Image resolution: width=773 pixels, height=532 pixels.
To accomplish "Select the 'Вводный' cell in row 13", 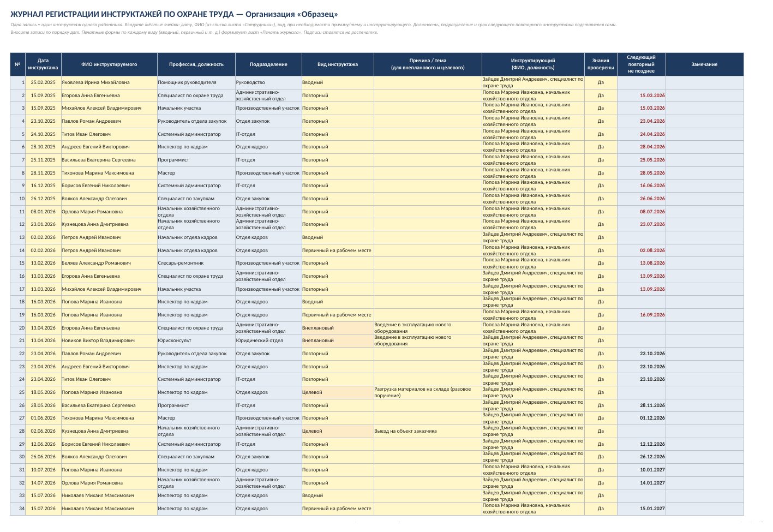I will [338, 237].
